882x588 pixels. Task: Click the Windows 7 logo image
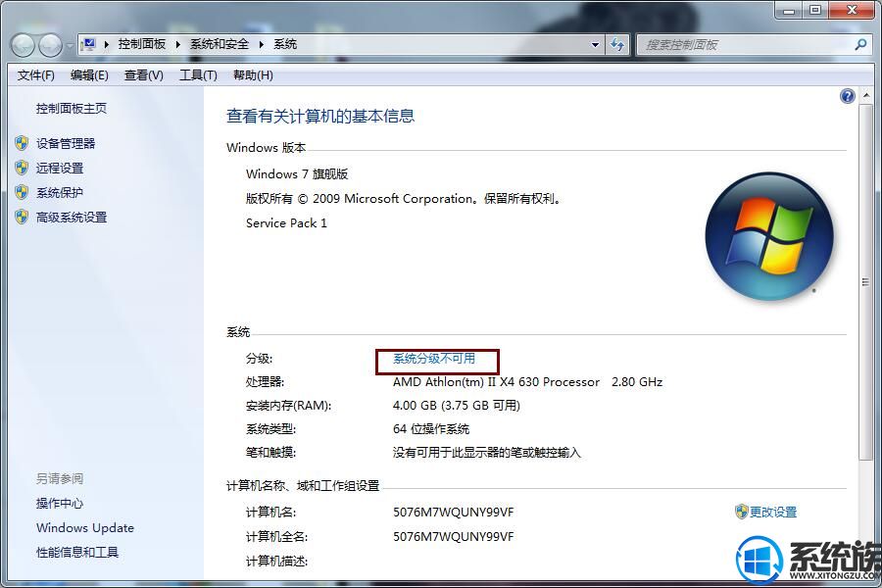tap(769, 236)
